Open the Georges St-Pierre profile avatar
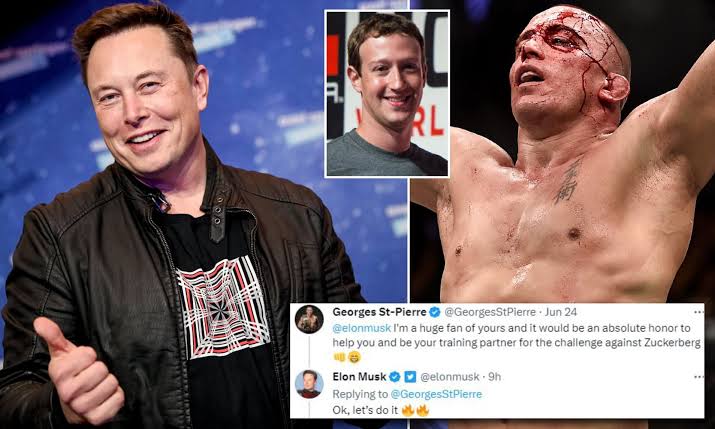The height and width of the screenshot is (429, 715). (x=309, y=319)
